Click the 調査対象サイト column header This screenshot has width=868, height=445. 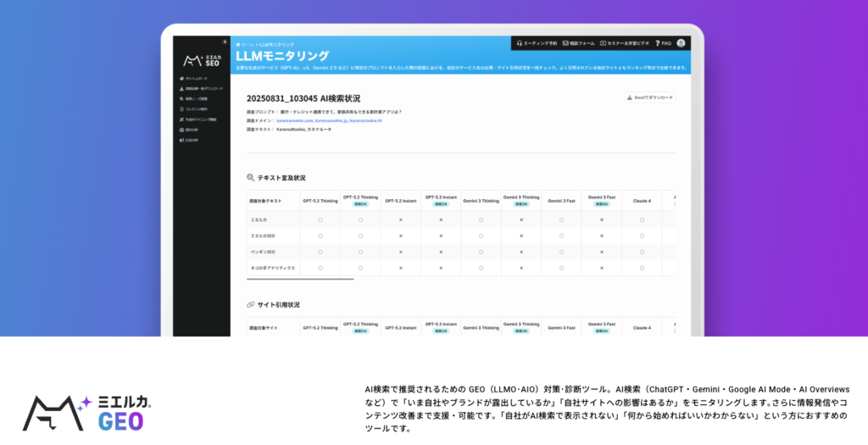pos(262,328)
